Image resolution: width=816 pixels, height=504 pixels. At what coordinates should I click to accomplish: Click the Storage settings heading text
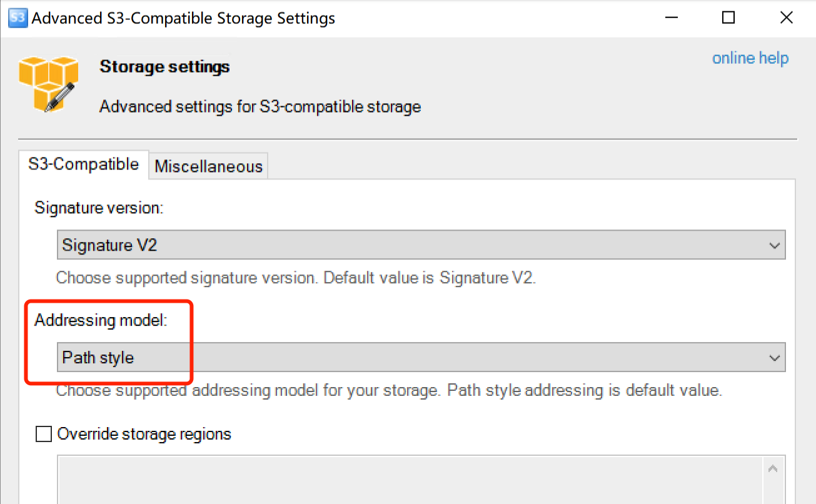point(164,67)
